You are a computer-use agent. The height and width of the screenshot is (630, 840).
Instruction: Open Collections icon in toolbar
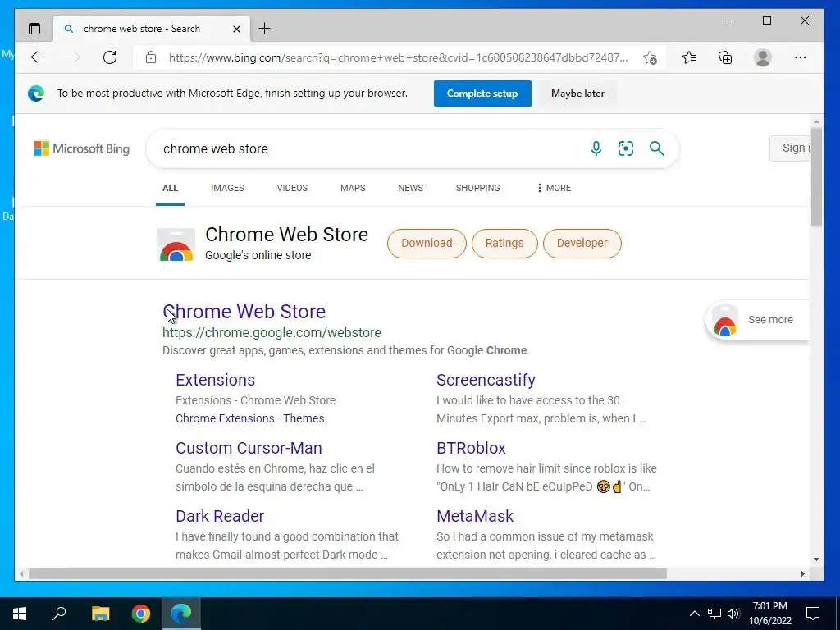[725, 57]
